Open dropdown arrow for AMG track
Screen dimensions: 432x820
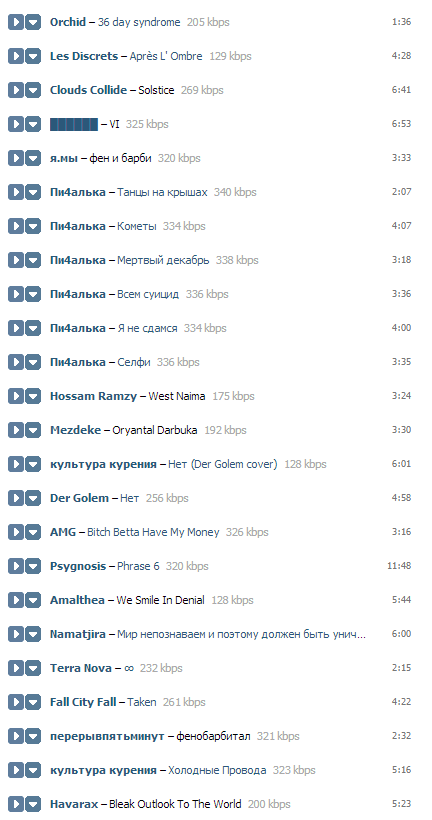click(x=33, y=532)
